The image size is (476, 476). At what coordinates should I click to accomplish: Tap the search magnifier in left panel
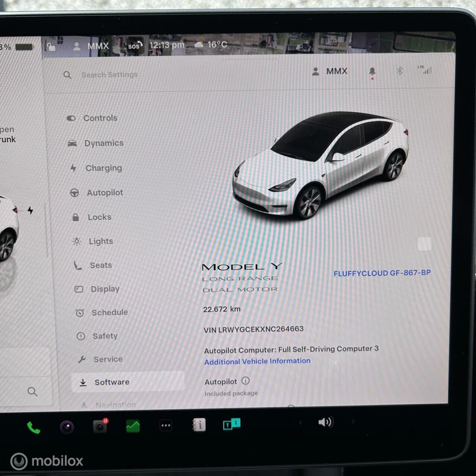[x=32, y=391]
